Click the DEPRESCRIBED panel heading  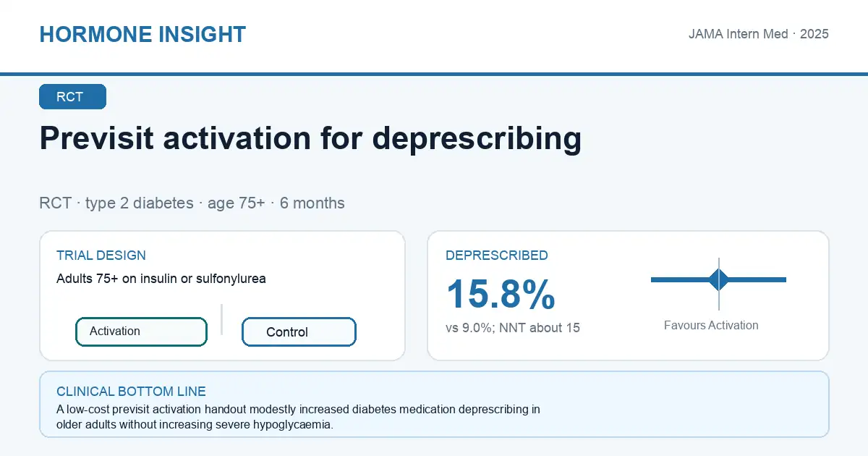pyautogui.click(x=497, y=256)
